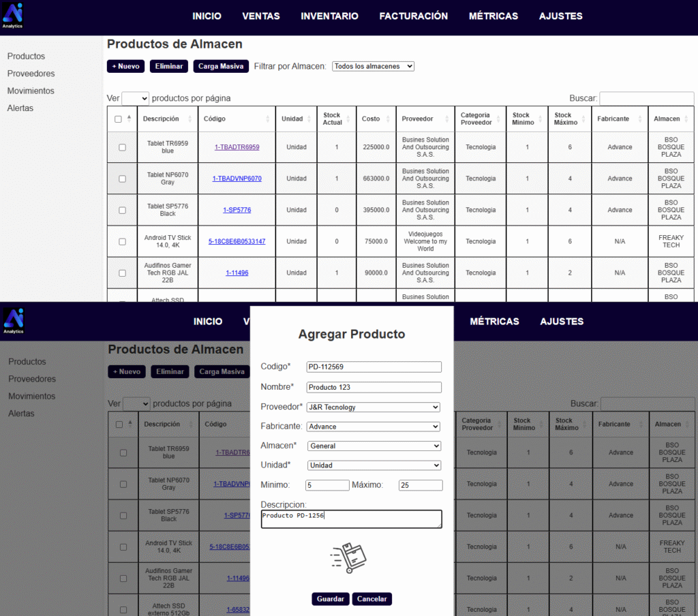Open the Almacen dropdown set to General
698x616 pixels.
pyautogui.click(x=374, y=446)
